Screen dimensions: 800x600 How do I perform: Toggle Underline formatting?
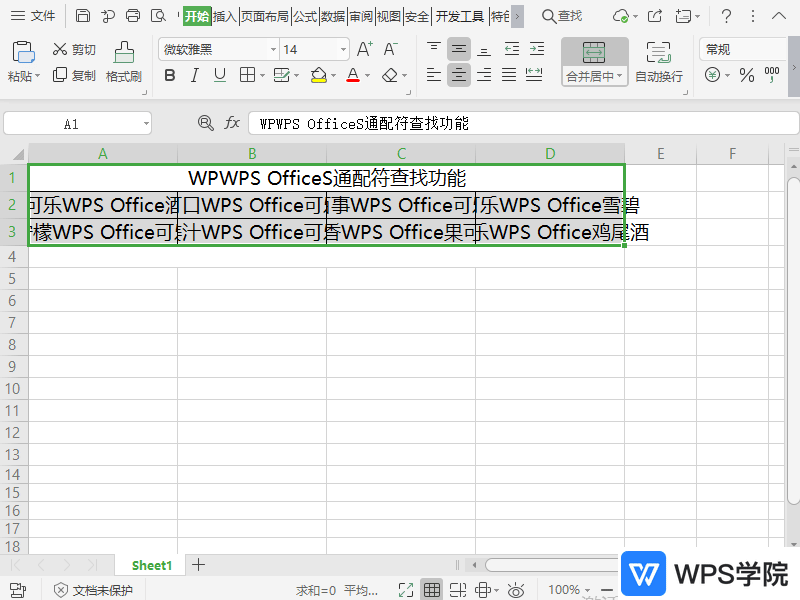click(x=220, y=76)
